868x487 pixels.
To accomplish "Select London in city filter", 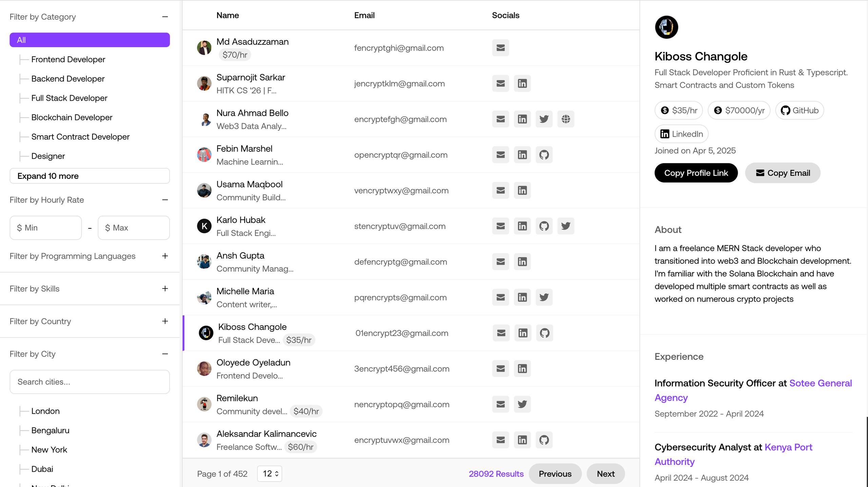I will coord(45,411).
